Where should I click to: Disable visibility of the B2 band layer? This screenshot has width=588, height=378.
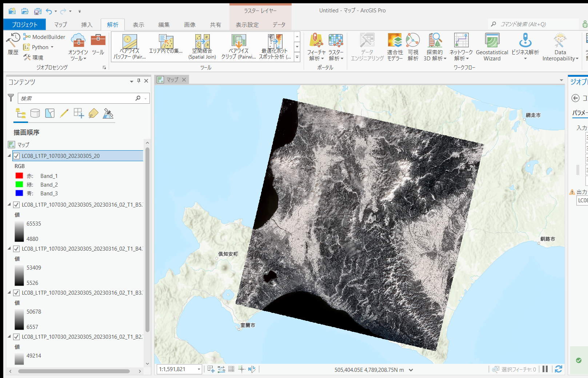click(x=16, y=337)
